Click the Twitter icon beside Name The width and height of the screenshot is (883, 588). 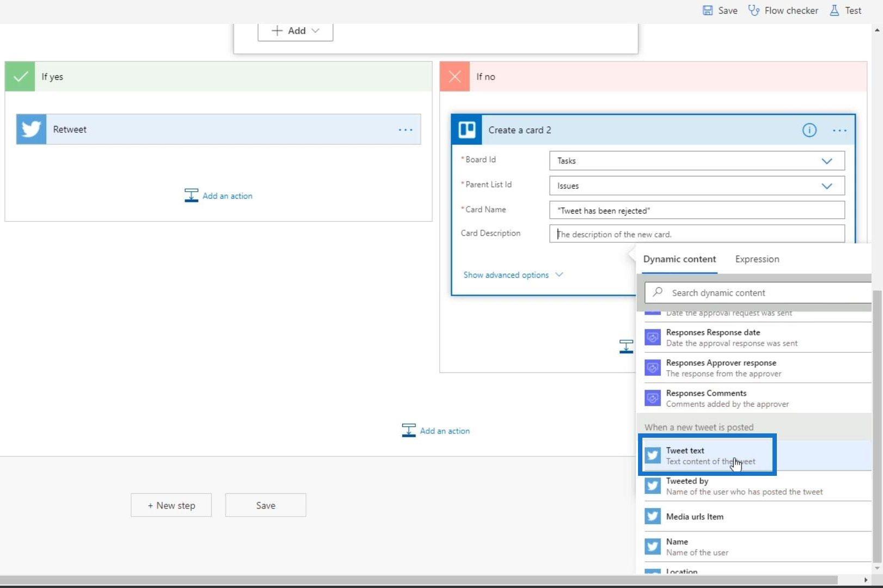653,547
